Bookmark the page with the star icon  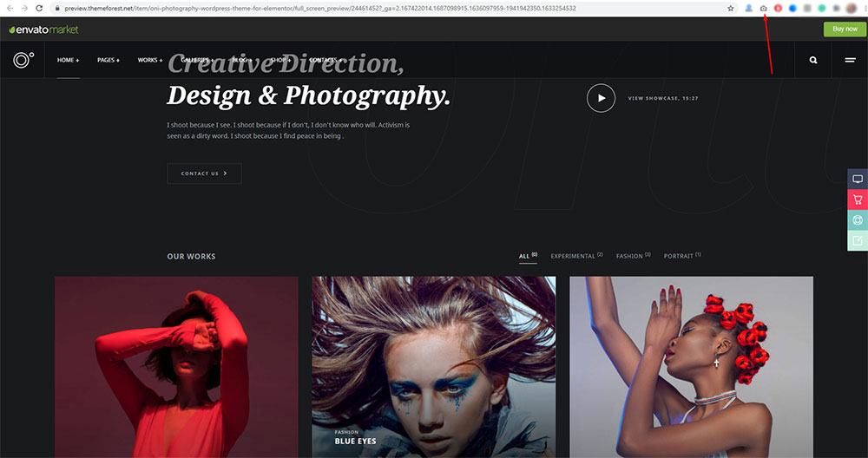click(731, 8)
